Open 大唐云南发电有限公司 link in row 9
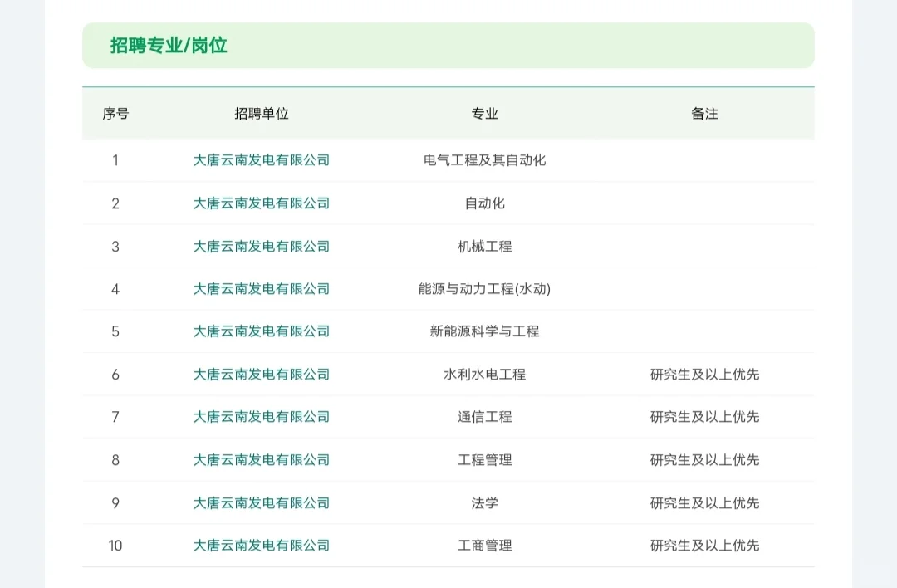Screen dimensions: 897x588 click(x=262, y=503)
